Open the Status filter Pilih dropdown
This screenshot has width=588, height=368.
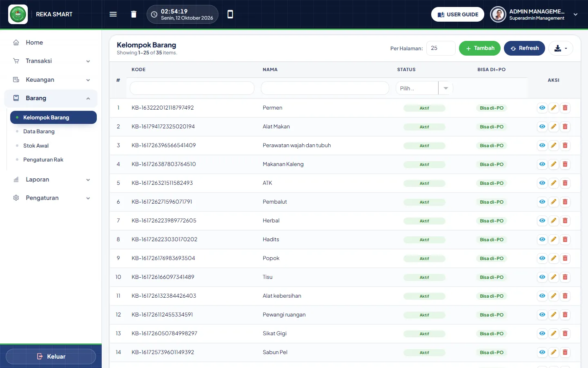(424, 88)
